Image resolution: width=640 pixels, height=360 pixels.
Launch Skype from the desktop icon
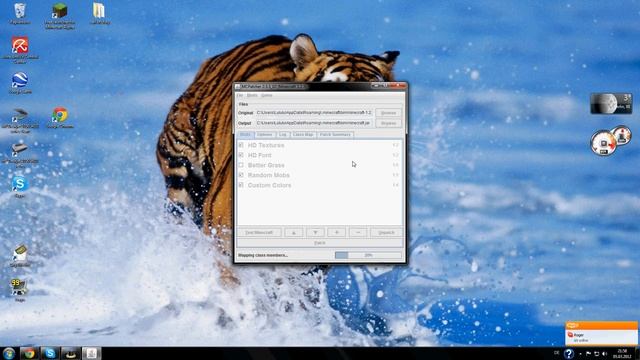[x=20, y=184]
